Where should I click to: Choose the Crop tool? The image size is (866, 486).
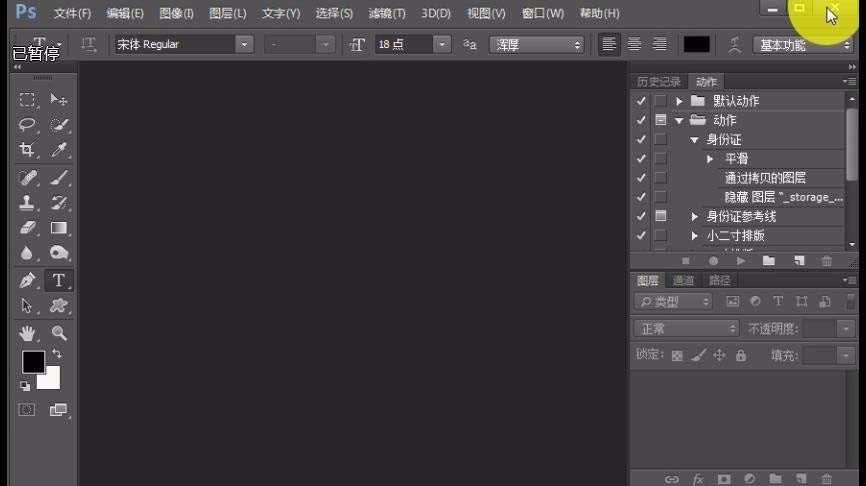[x=28, y=150]
